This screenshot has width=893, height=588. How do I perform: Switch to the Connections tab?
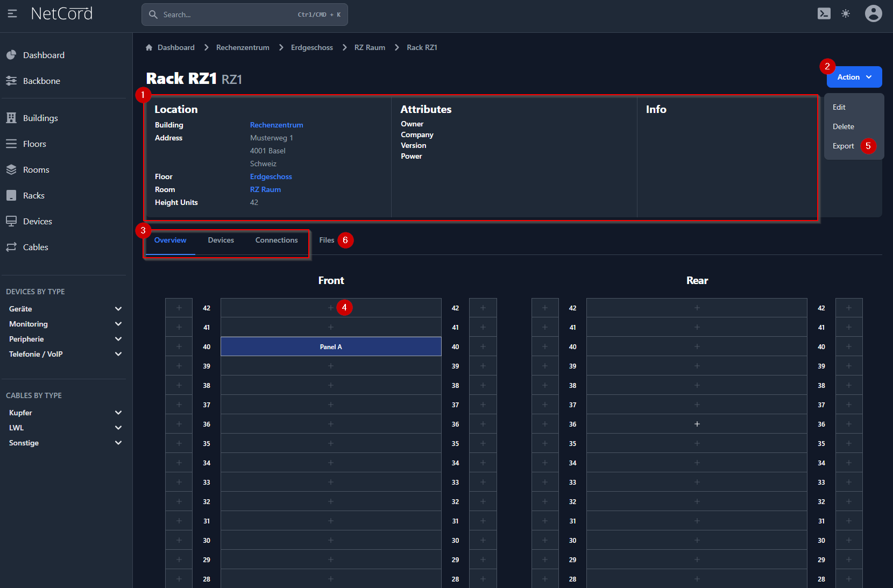(x=276, y=240)
